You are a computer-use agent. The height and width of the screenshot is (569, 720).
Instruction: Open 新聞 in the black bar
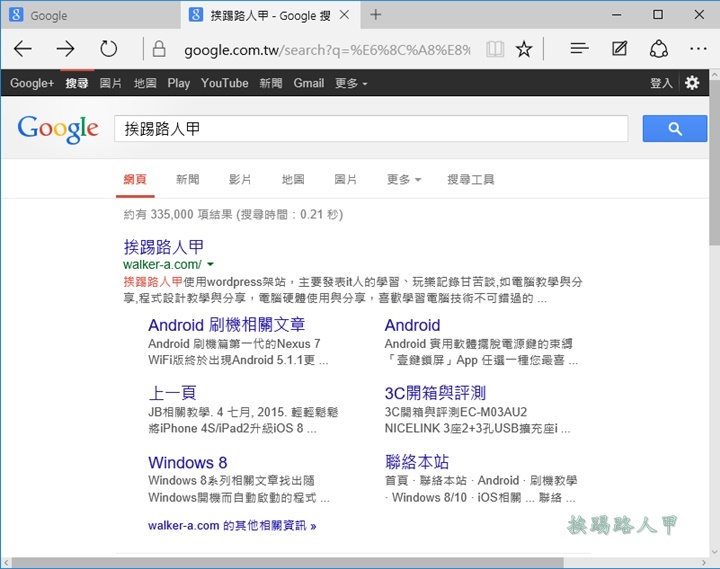click(x=271, y=83)
